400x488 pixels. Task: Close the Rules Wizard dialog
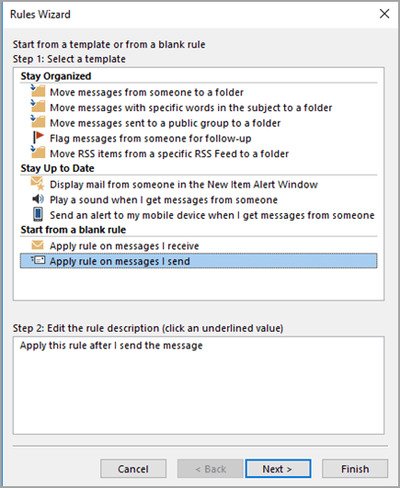[384, 14]
